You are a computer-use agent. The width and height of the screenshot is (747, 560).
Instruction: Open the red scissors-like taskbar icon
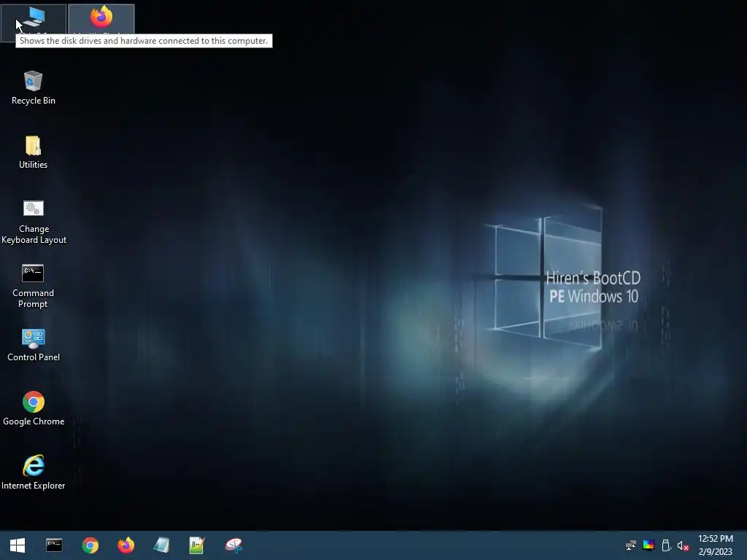(x=233, y=545)
